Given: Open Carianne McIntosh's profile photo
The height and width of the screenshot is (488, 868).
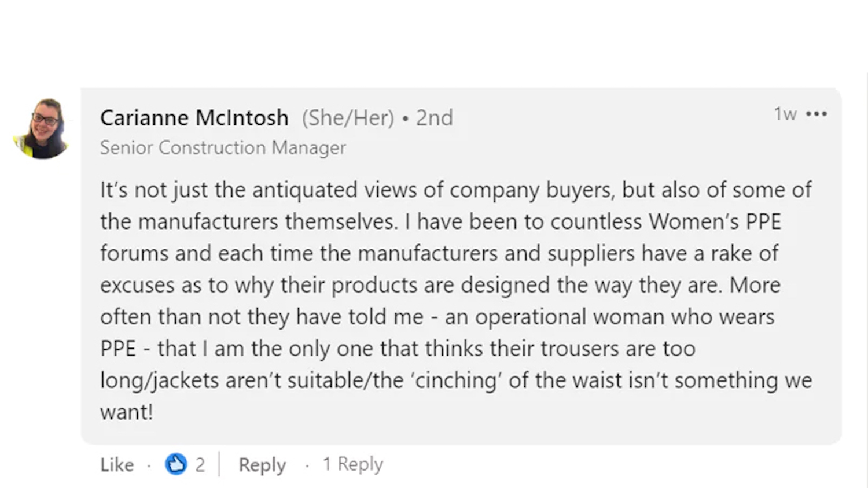Looking at the screenshot, I should [42, 128].
